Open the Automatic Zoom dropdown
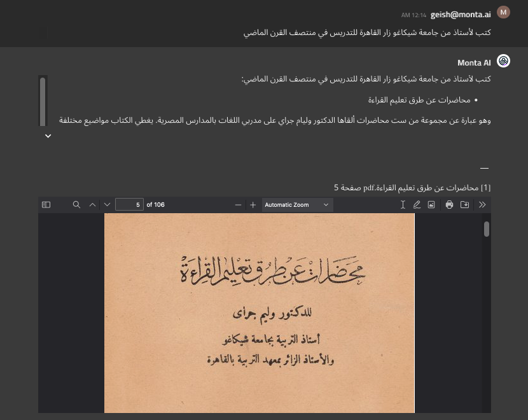Viewport: 528px width, 420px height. pos(297,204)
